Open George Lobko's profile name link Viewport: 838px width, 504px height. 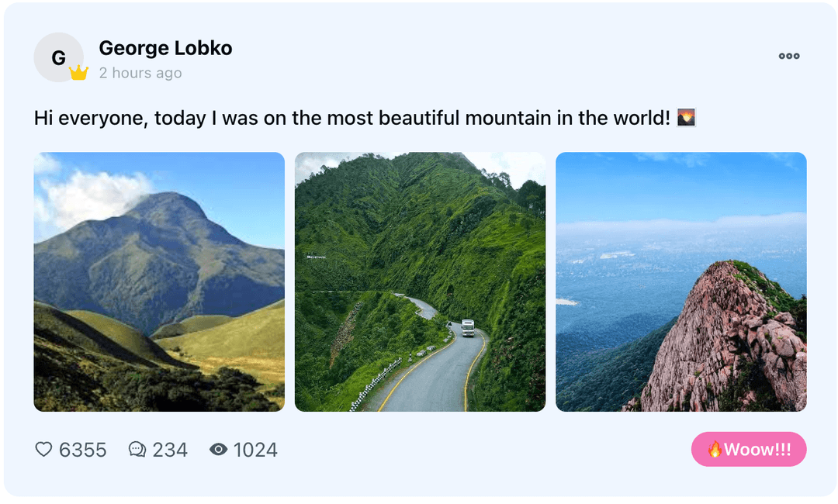(x=166, y=48)
